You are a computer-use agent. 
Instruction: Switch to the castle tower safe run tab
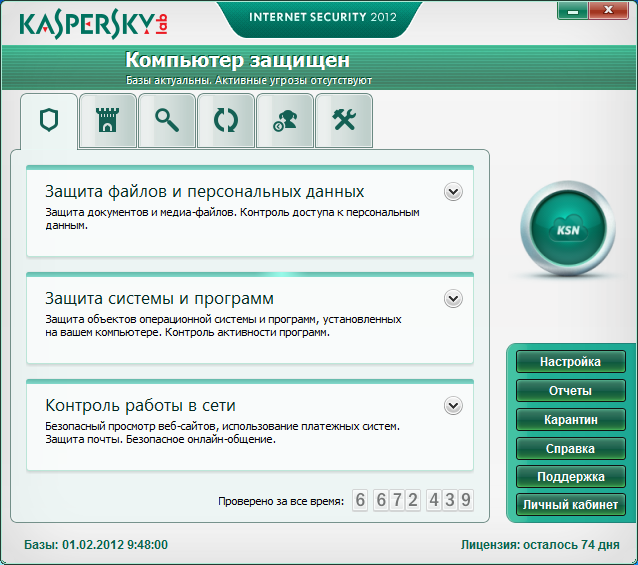point(108,120)
